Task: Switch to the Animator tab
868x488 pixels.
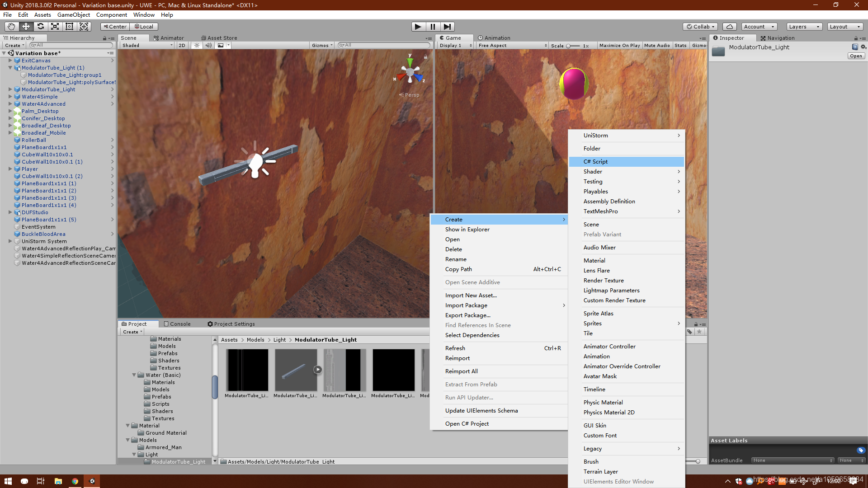Action: click(169, 38)
